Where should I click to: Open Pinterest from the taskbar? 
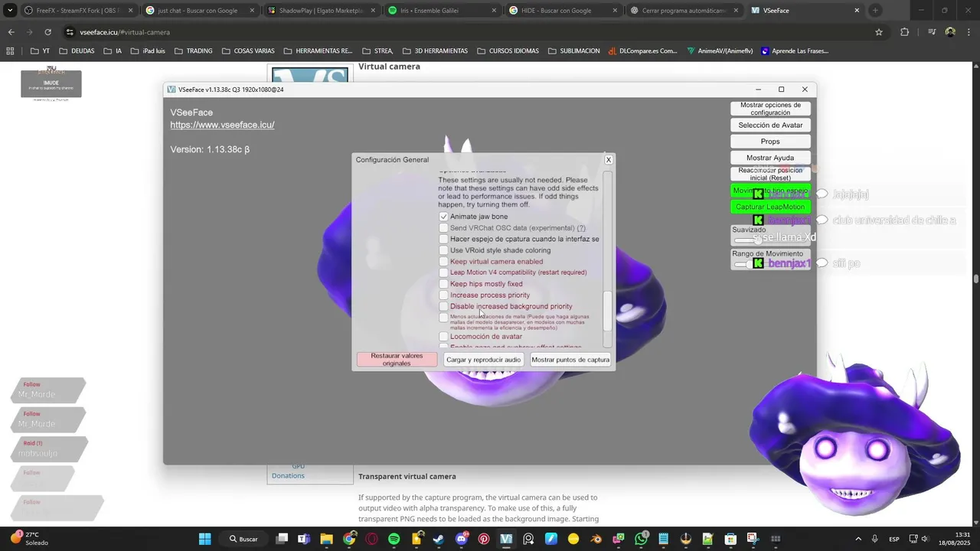click(484, 539)
